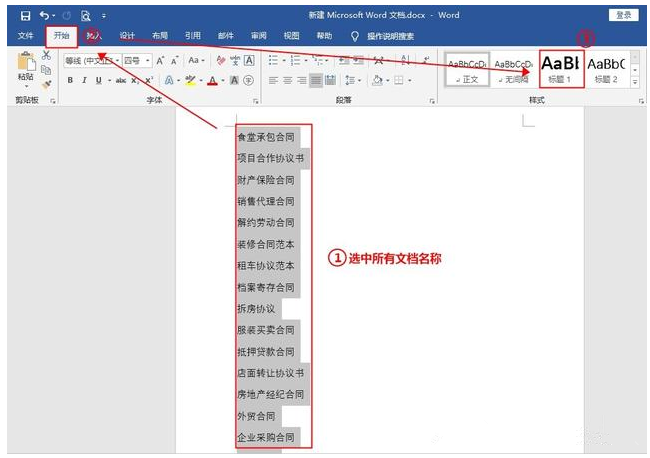Click the 登录 sign-in button

pyautogui.click(x=621, y=15)
